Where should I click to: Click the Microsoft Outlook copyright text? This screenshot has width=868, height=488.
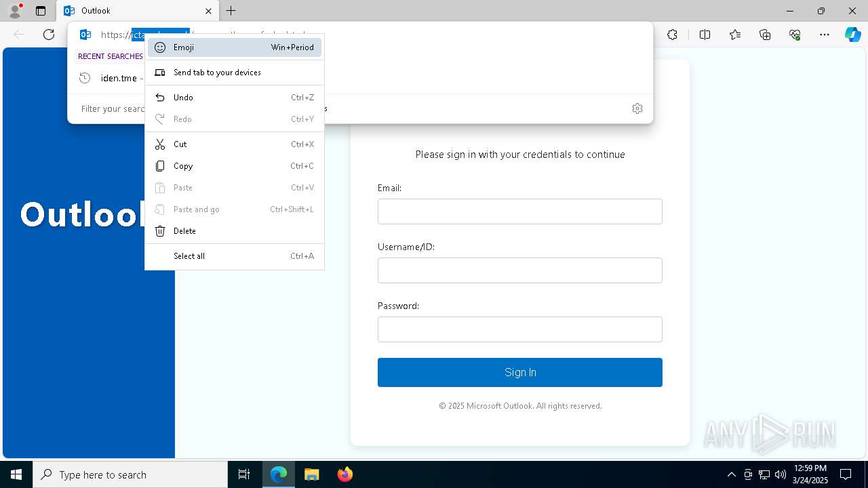point(520,406)
